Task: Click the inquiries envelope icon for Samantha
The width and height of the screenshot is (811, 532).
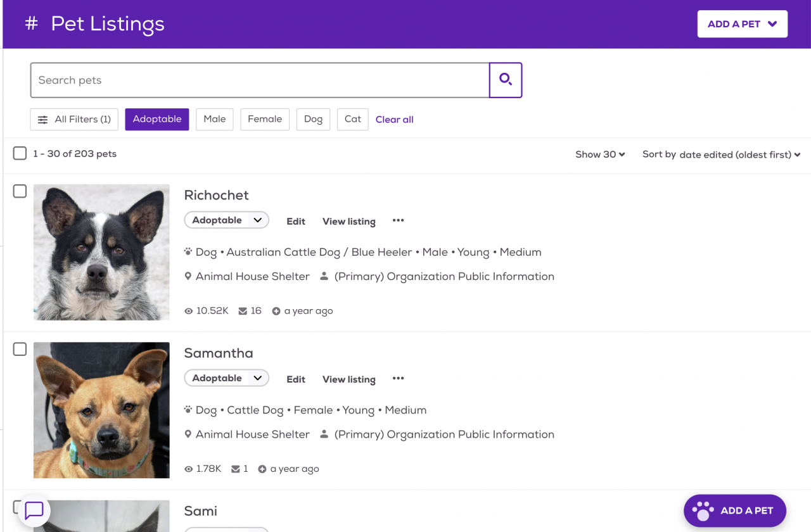Action: coord(236,469)
